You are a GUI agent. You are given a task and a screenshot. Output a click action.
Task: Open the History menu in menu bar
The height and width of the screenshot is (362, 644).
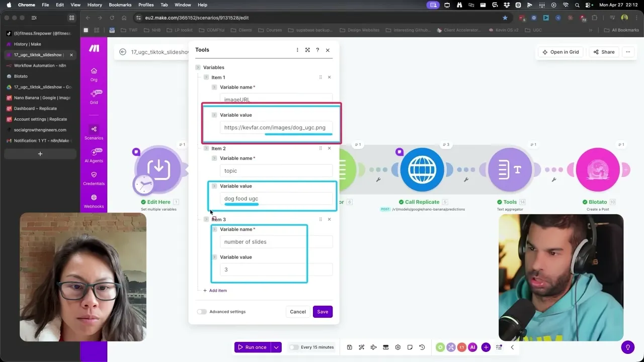pyautogui.click(x=95, y=5)
